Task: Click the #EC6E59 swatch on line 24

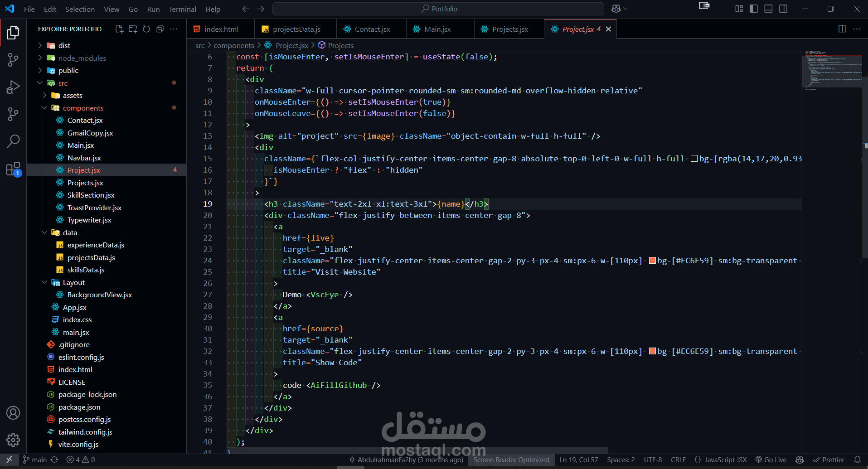Action: [652, 261]
